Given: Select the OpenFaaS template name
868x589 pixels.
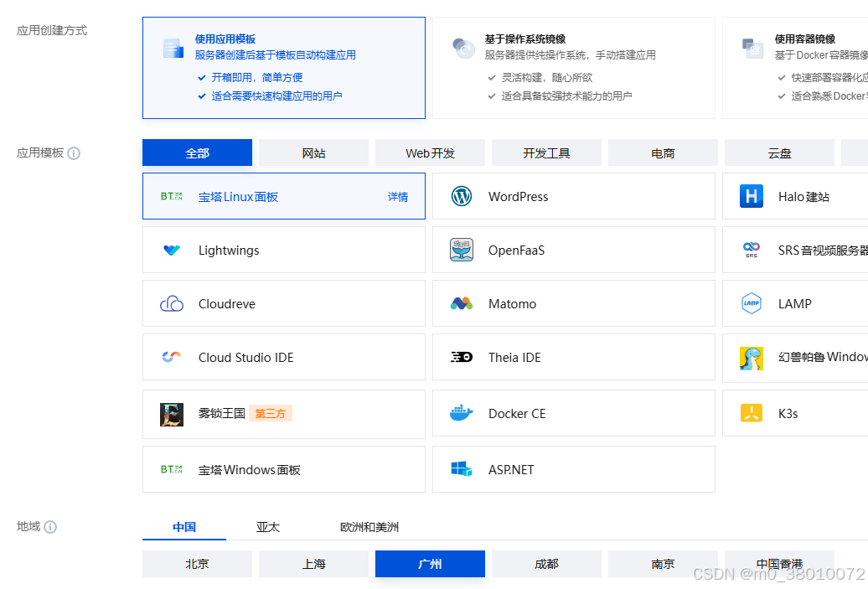Looking at the screenshot, I should point(516,251).
